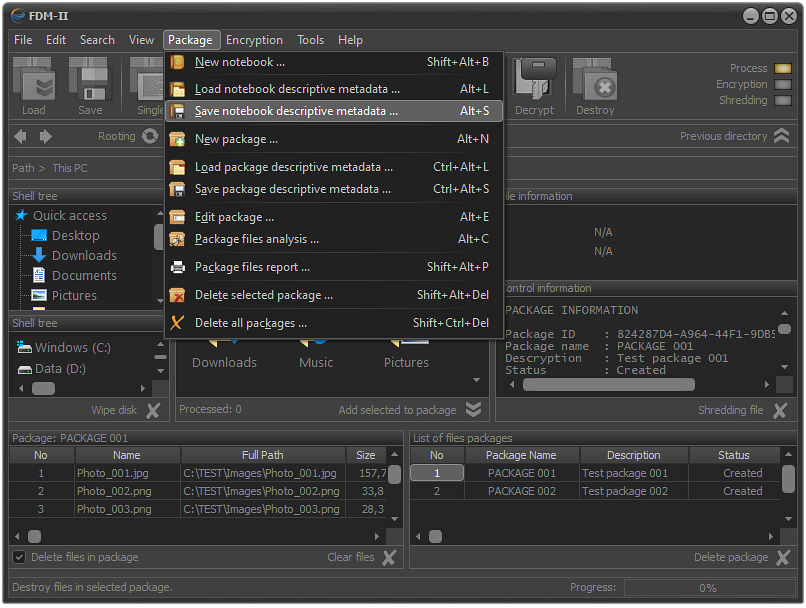Click the New package menu icon
806x608 pixels.
click(177, 139)
